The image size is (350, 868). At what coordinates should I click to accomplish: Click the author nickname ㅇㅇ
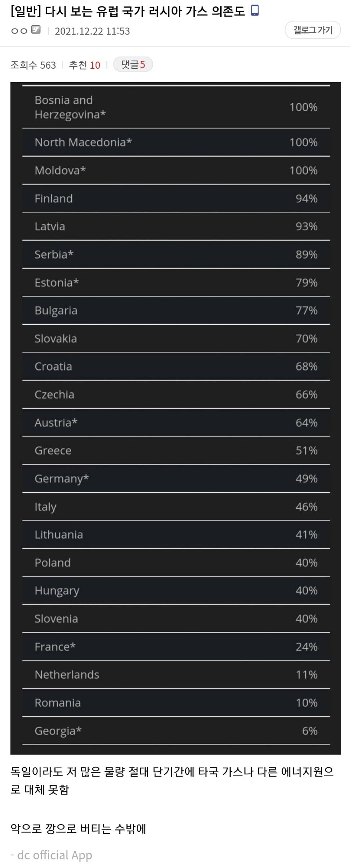pyautogui.click(x=19, y=31)
